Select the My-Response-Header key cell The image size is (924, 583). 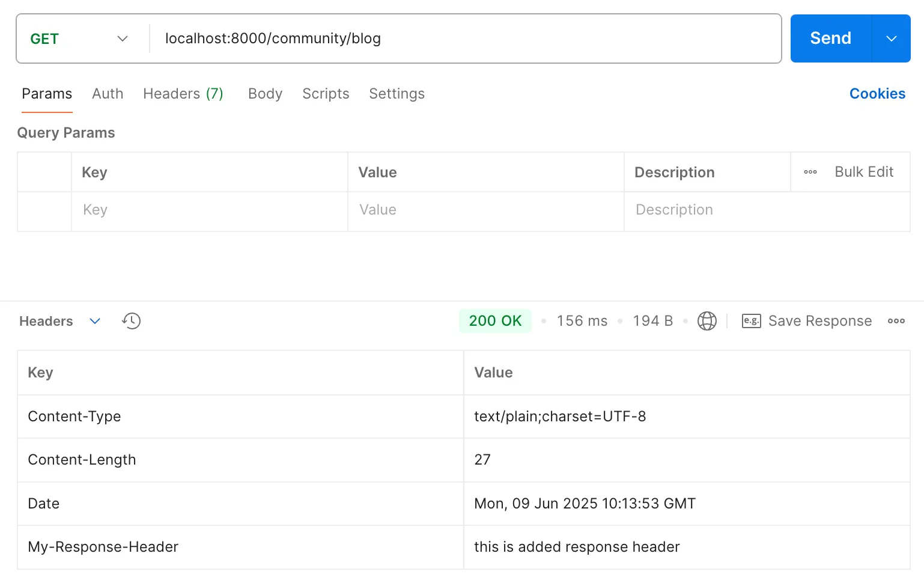(240, 547)
